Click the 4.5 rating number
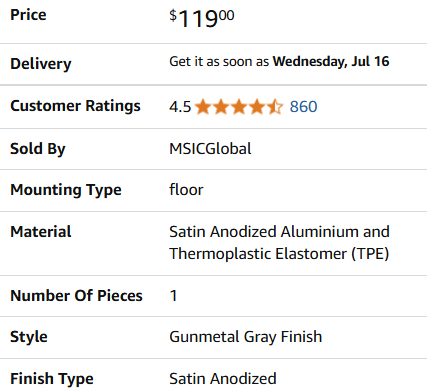 point(180,107)
